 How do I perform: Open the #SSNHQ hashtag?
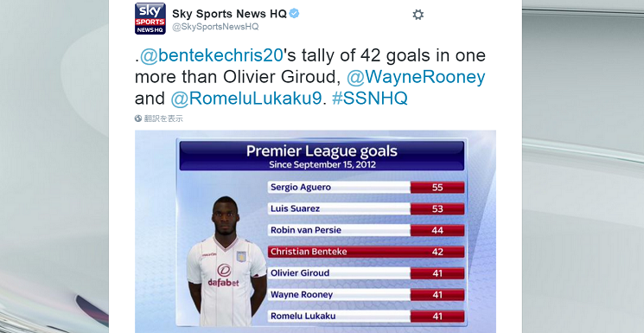coord(370,99)
